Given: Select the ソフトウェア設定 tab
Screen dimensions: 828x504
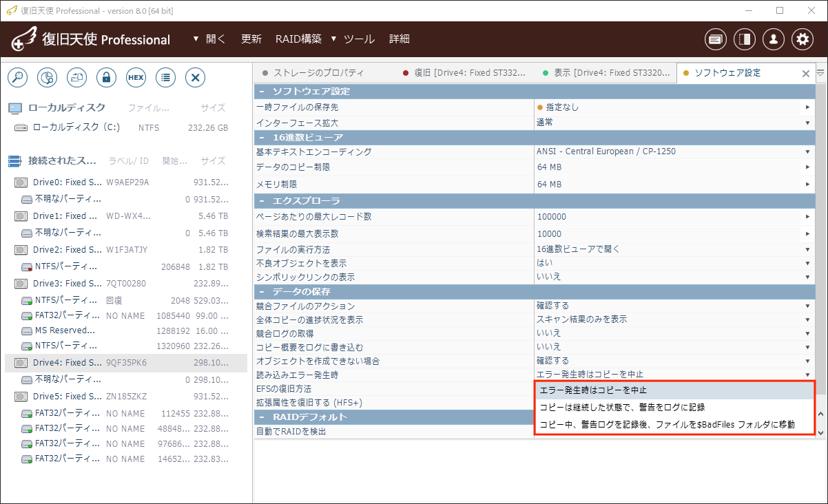Looking at the screenshot, I should [728, 73].
